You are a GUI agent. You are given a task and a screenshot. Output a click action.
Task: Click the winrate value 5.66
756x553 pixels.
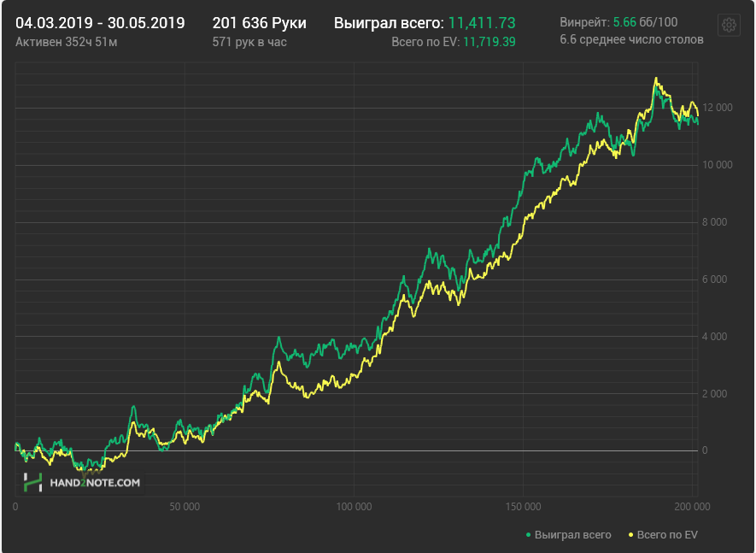point(624,22)
